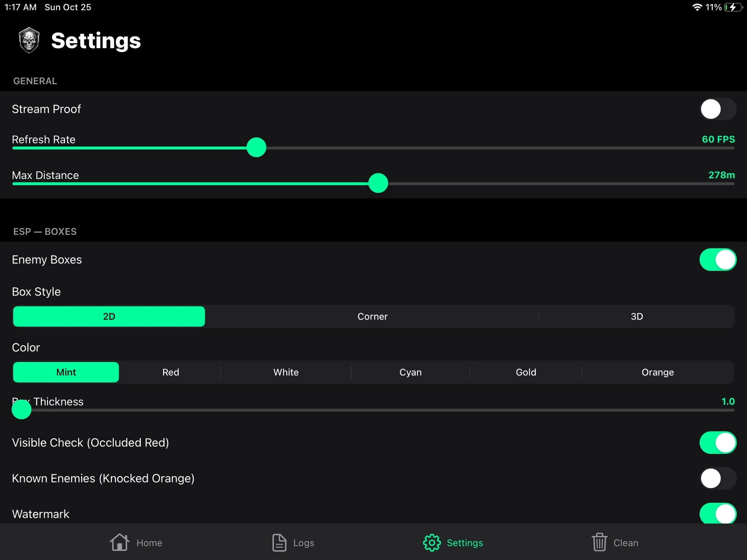747x560 pixels.
Task: Choose the Cyan color option
Action: [410, 372]
